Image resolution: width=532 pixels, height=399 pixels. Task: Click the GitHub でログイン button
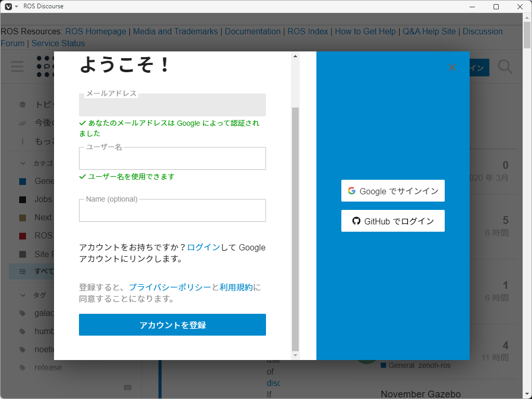[x=393, y=221]
